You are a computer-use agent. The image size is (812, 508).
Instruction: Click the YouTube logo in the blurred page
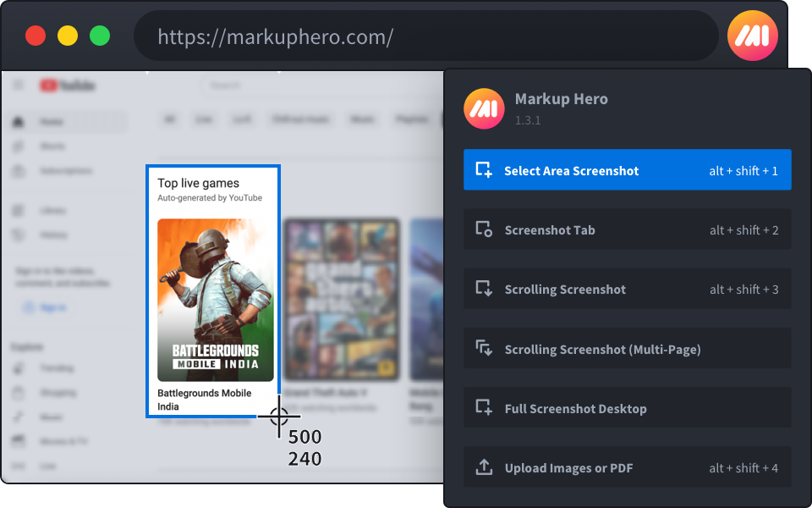click(x=68, y=86)
